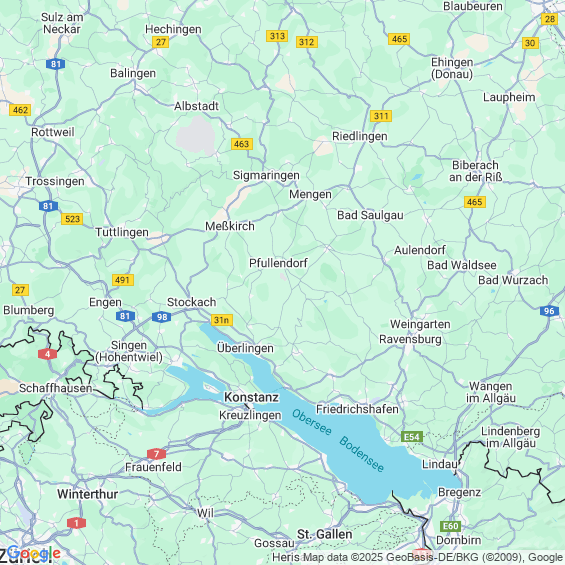Click the Konstanz city label
The width and height of the screenshot is (565, 565).
point(251,397)
